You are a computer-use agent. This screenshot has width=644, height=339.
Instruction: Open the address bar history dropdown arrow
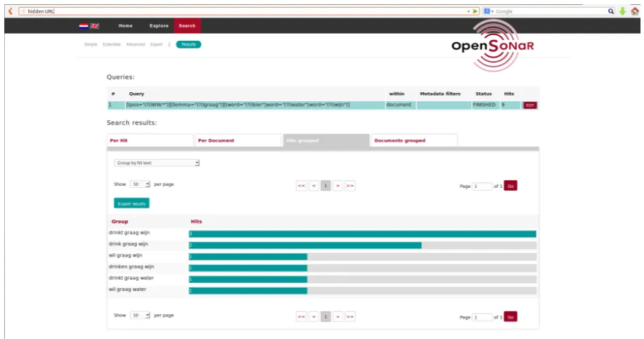coord(468,11)
